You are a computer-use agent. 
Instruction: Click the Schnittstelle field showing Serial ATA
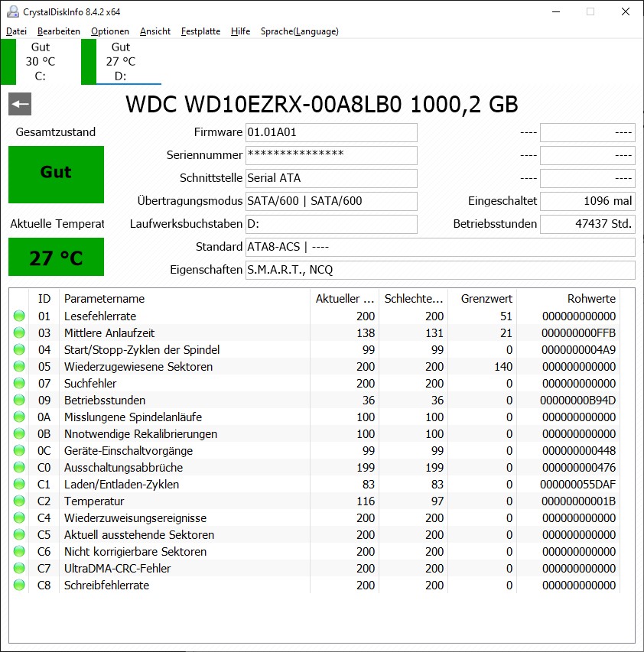point(332,178)
